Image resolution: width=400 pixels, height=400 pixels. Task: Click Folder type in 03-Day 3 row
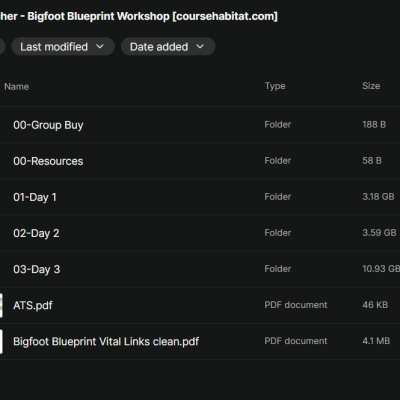(x=278, y=269)
